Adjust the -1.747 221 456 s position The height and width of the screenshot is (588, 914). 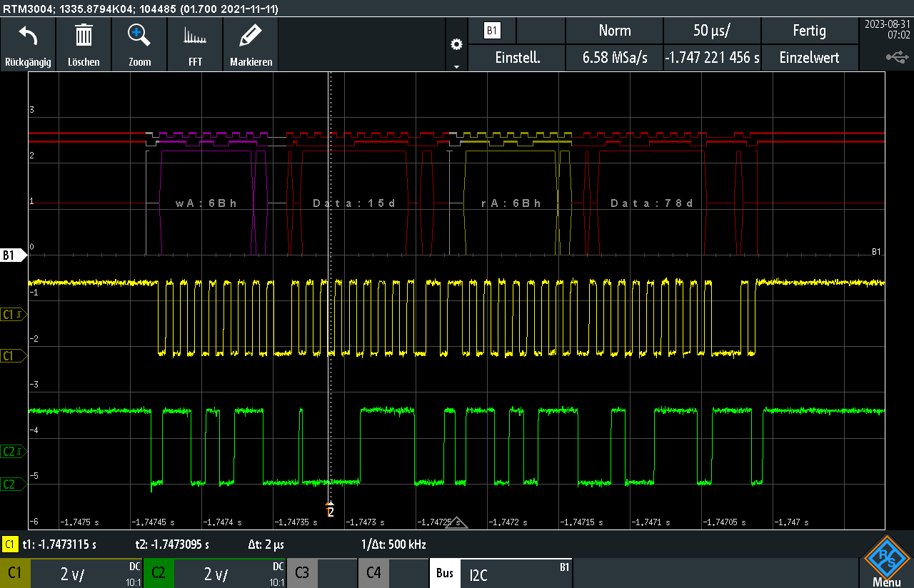(712, 58)
